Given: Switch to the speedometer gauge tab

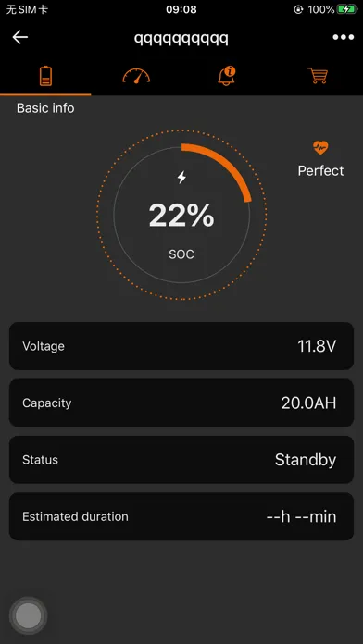Looking at the screenshot, I should tap(136, 77).
